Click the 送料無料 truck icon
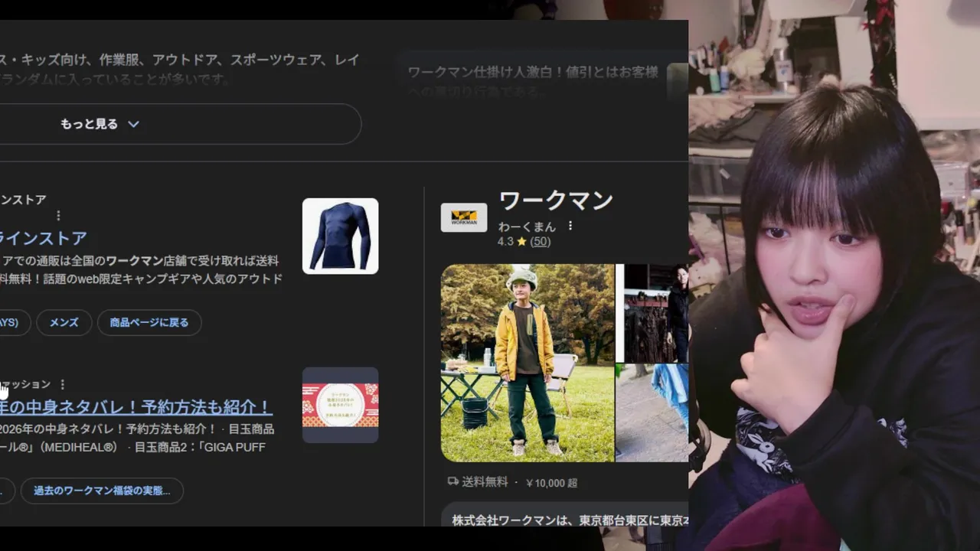980x551 pixels. click(453, 482)
